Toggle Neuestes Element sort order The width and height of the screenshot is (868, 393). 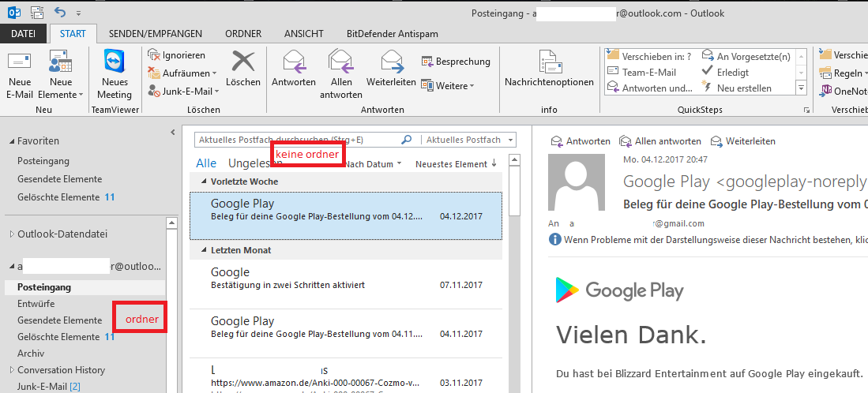457,164
